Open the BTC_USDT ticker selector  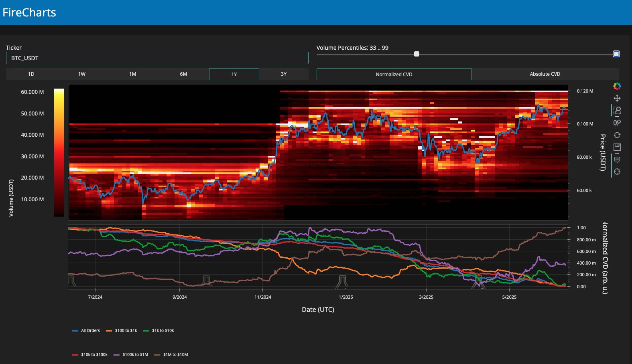(x=157, y=58)
